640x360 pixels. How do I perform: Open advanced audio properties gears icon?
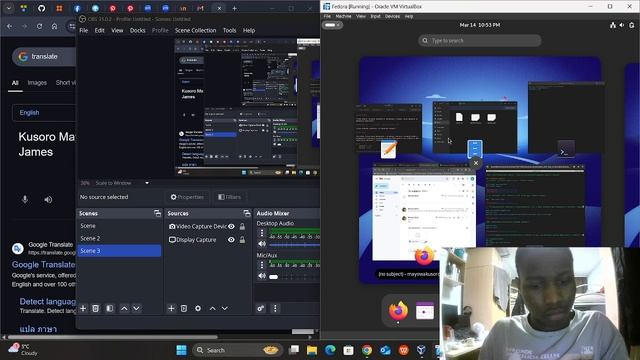[x=261, y=309]
